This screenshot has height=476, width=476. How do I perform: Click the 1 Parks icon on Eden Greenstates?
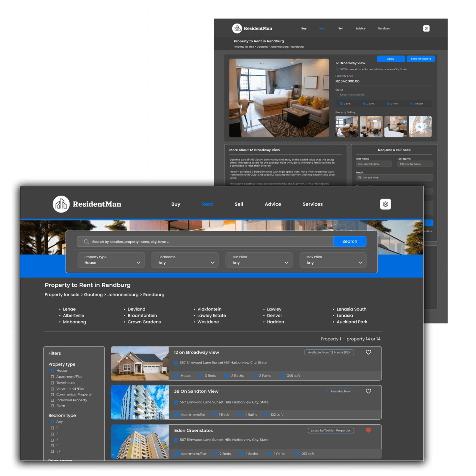(x=269, y=454)
